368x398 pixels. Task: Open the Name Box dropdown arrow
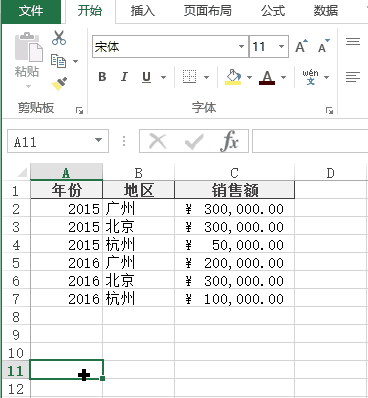(x=98, y=140)
